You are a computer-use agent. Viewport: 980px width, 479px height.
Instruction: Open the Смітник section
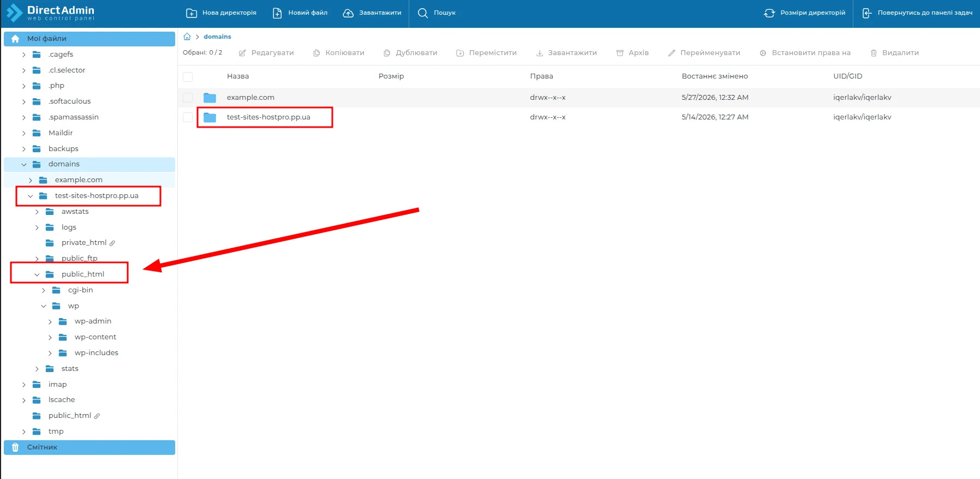[89, 447]
